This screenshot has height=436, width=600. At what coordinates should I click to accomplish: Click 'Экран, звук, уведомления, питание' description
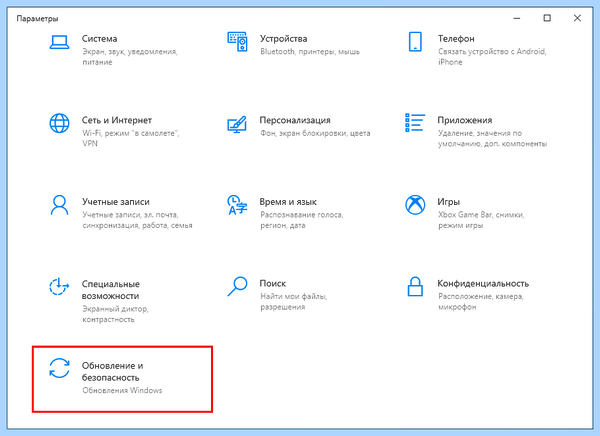(x=130, y=57)
